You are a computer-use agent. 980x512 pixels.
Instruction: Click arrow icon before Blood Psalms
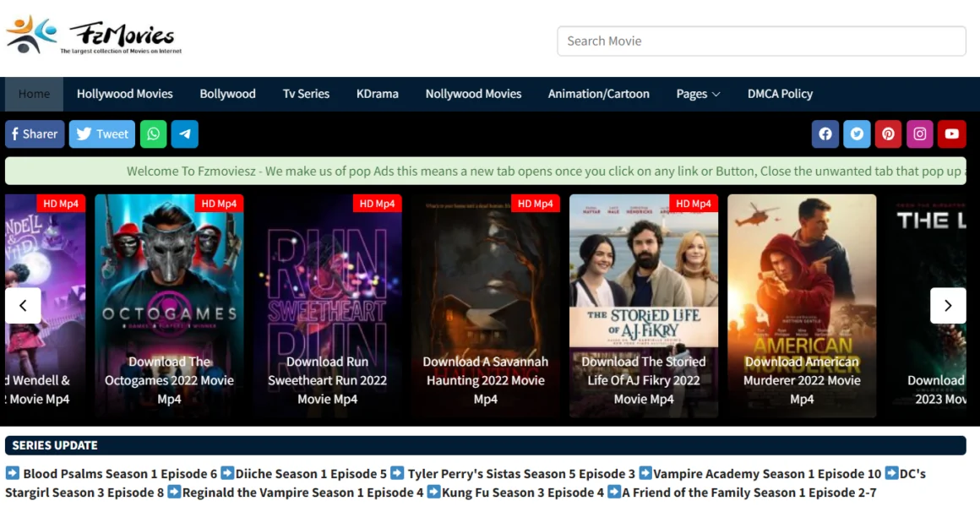[13, 472]
